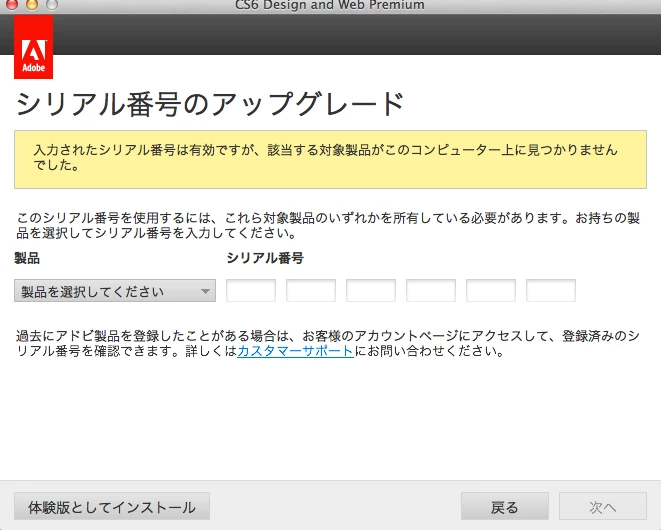Click the gray zoom window button
Screen dimensions: 661x530
(x=52, y=4)
